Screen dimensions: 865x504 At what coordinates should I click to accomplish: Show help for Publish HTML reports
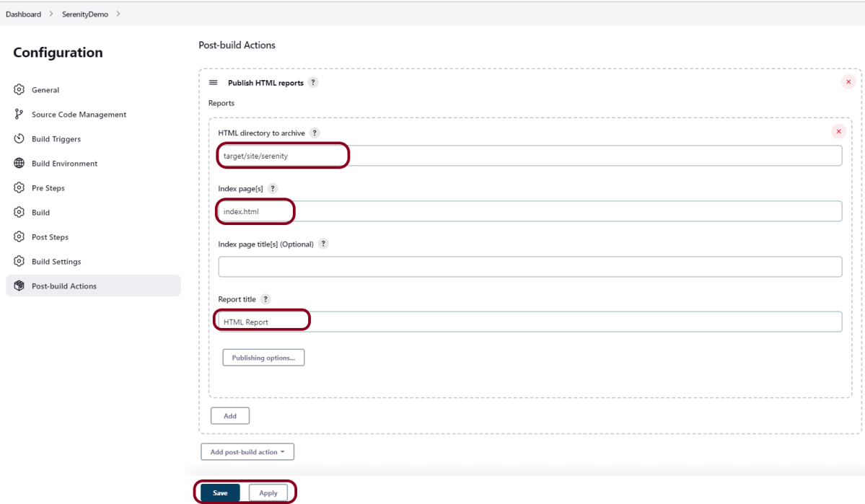[x=313, y=83]
